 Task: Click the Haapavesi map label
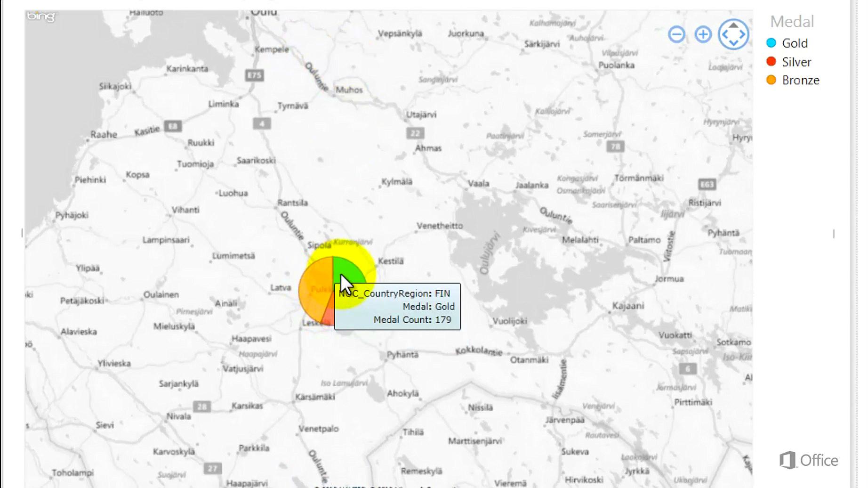[x=251, y=339]
